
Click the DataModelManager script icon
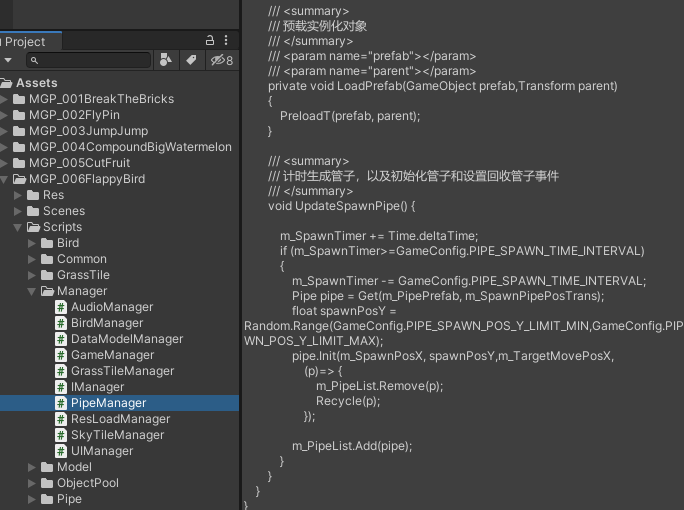pyautogui.click(x=61, y=339)
